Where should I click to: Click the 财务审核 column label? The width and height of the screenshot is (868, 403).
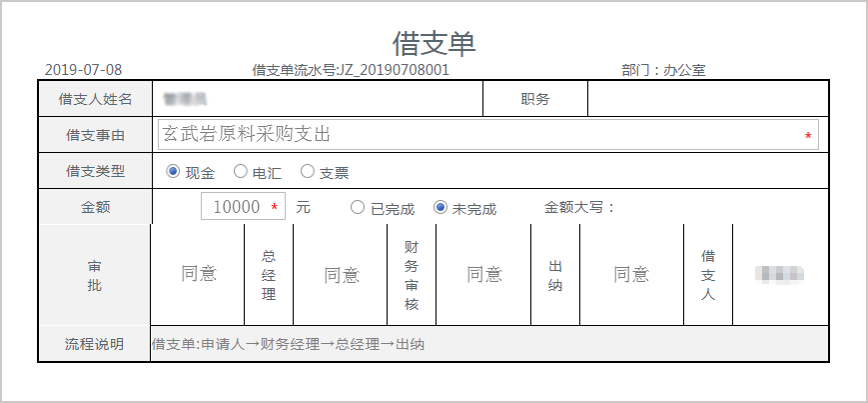point(412,275)
